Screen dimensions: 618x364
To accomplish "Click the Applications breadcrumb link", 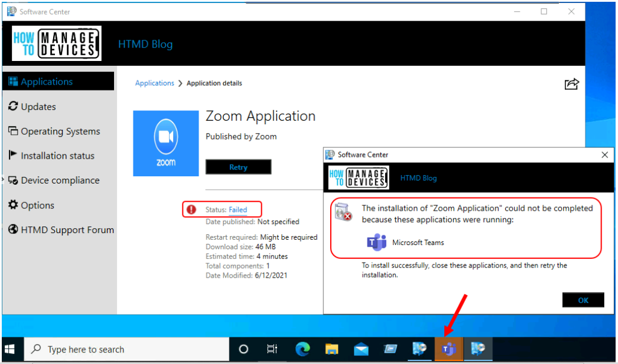I will coord(154,83).
